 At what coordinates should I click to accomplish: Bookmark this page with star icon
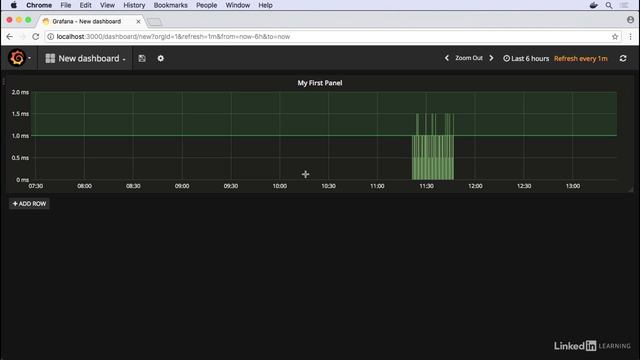(615, 37)
